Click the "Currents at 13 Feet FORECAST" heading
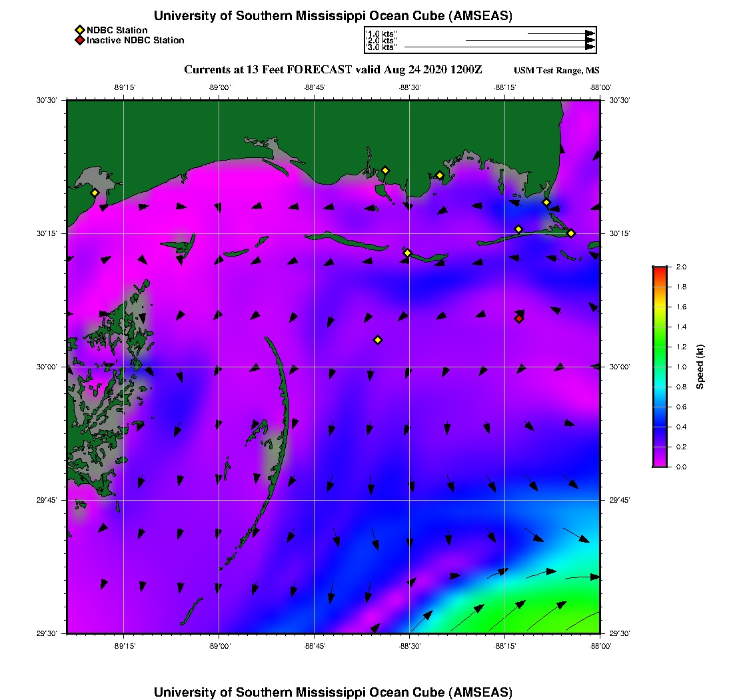The image size is (733, 700). coord(268,70)
